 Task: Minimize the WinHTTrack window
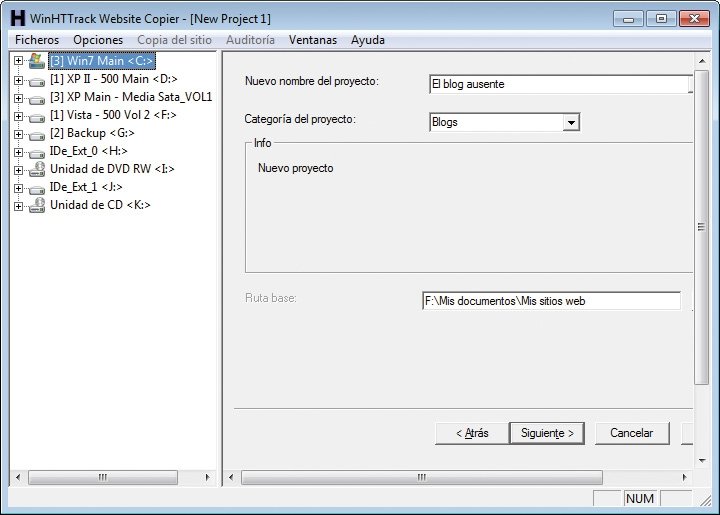628,19
